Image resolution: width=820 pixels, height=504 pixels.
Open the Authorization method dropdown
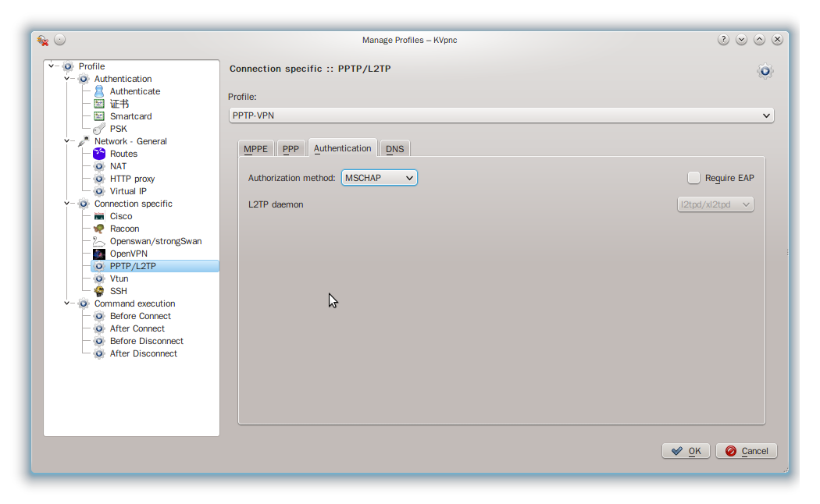coord(380,178)
